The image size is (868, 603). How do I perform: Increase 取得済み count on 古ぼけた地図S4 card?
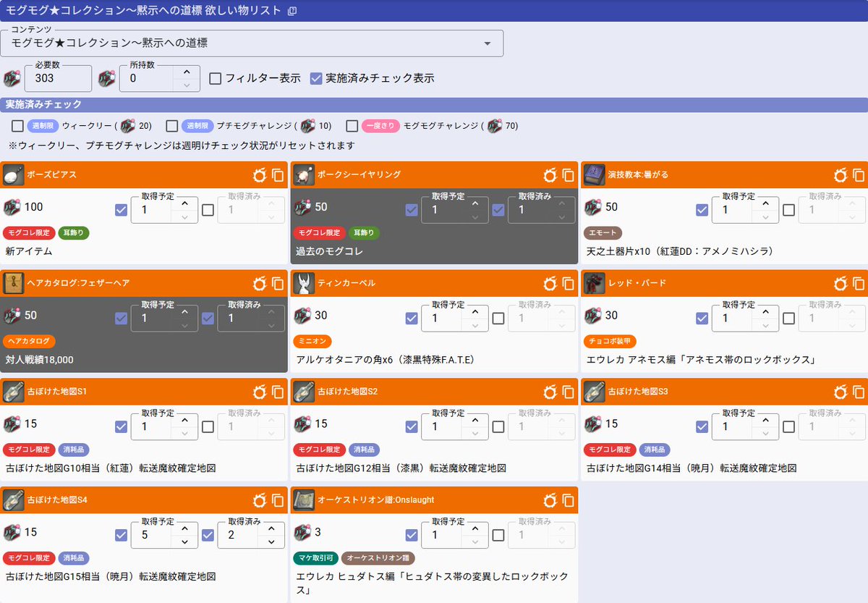(x=271, y=528)
